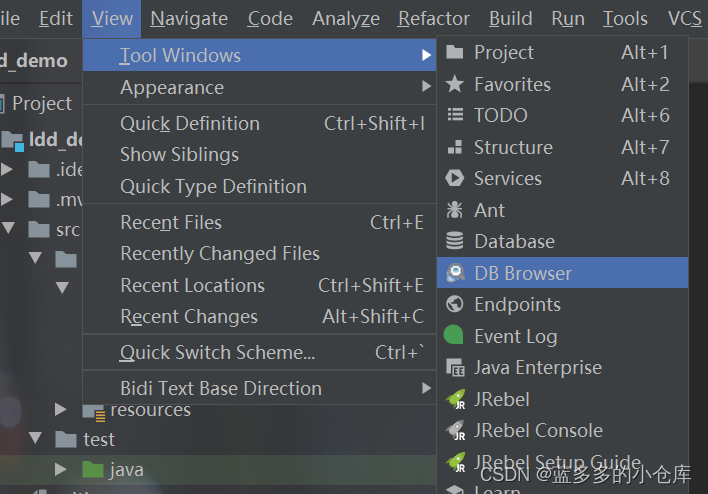Choose Quick Switch Scheme menu item
The image size is (708, 494).
click(x=260, y=352)
